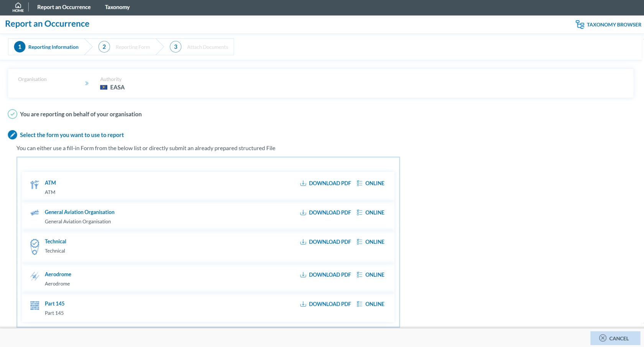The image size is (644, 347).
Task: Click the pencil edit icon beside form selection
Action: pos(13,135)
